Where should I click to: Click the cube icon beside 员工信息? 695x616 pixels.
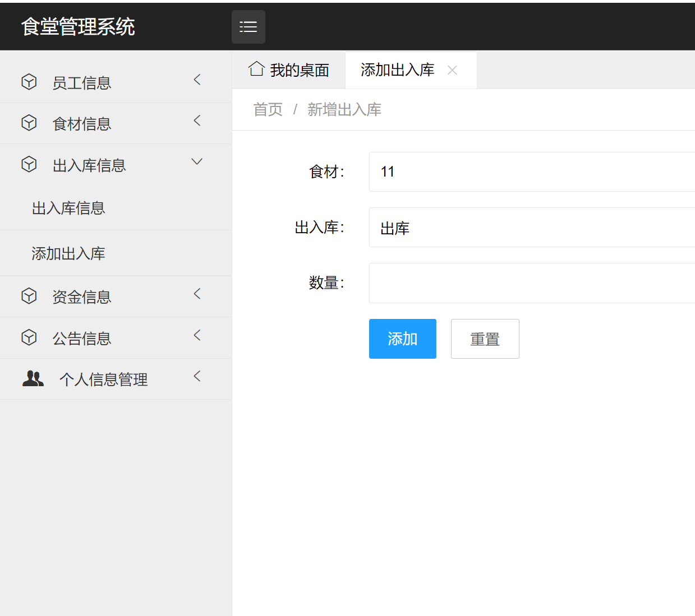pyautogui.click(x=29, y=82)
